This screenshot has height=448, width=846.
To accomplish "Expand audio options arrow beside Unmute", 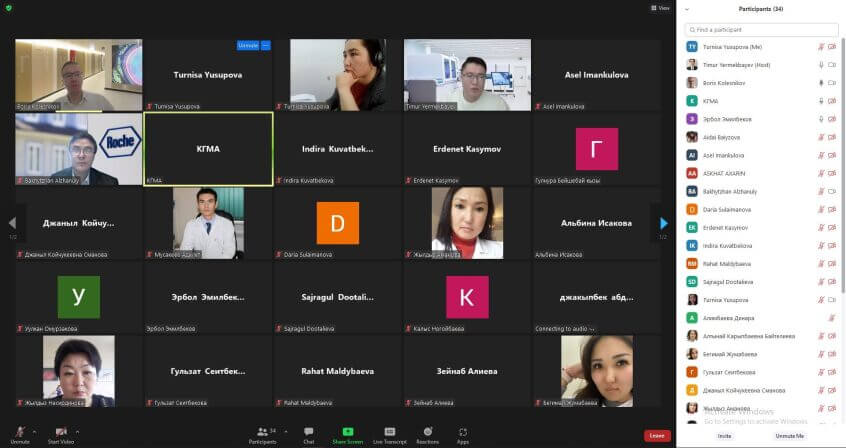I will (39, 431).
